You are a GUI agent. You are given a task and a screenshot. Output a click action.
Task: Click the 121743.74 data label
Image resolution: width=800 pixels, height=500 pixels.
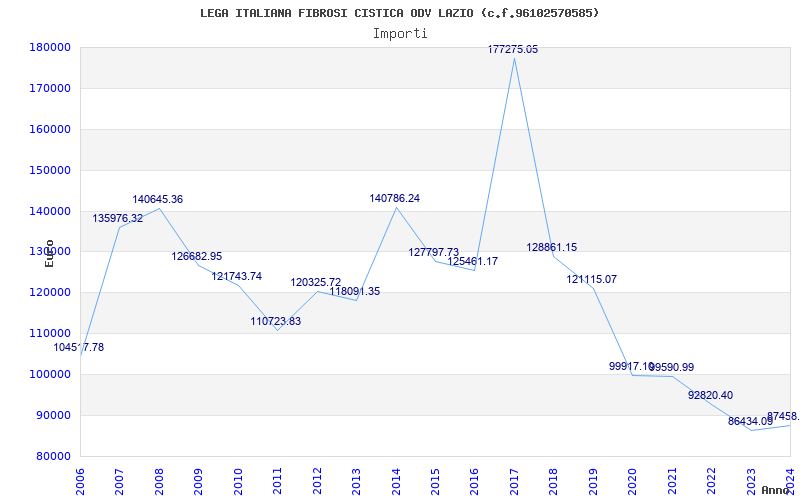(237, 276)
